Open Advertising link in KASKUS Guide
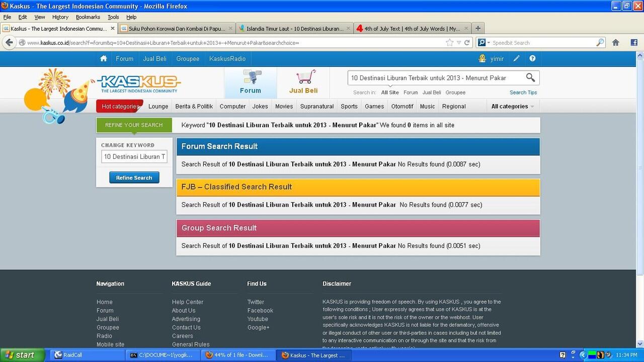Viewport: 644px width, 362px height. (186, 319)
